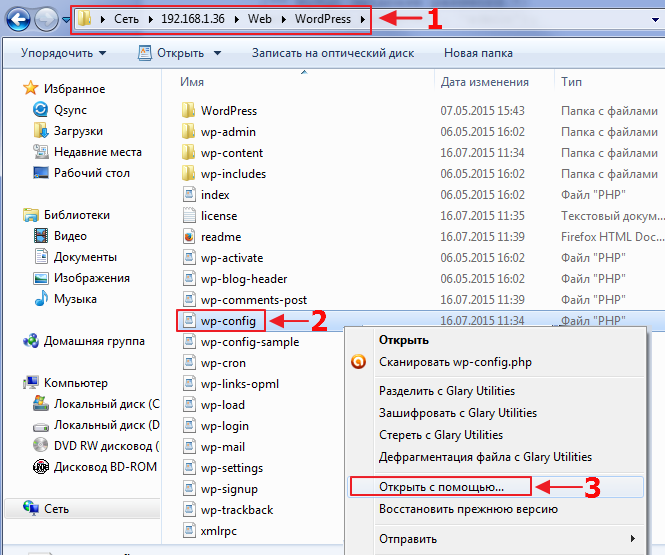
Task: Click the folder icon in address bar
Action: 84,19
